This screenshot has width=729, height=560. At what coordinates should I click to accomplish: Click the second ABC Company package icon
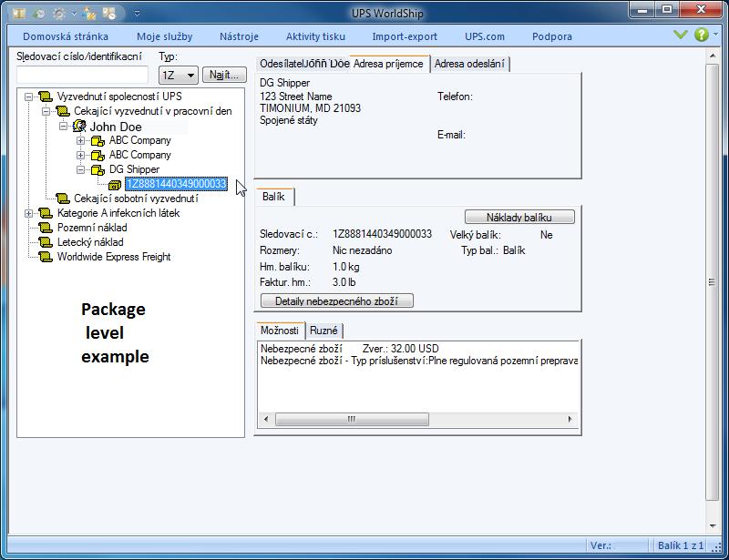pyautogui.click(x=98, y=155)
